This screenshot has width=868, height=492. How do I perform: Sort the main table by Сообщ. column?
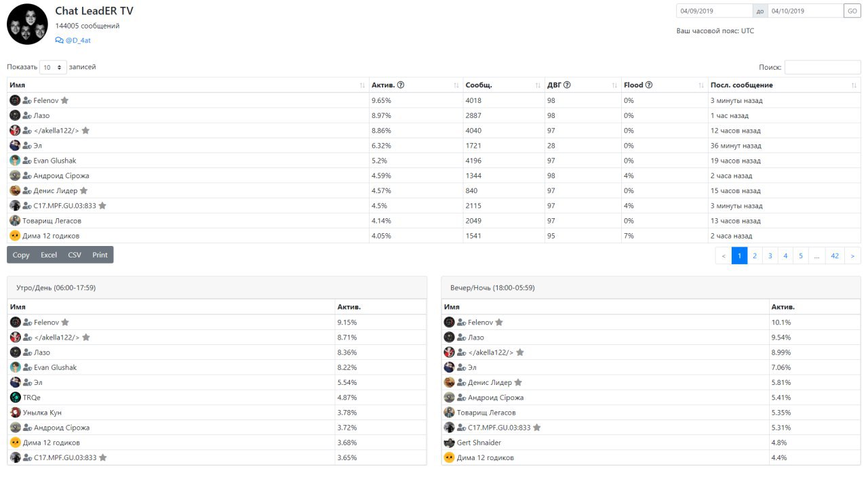coord(504,85)
